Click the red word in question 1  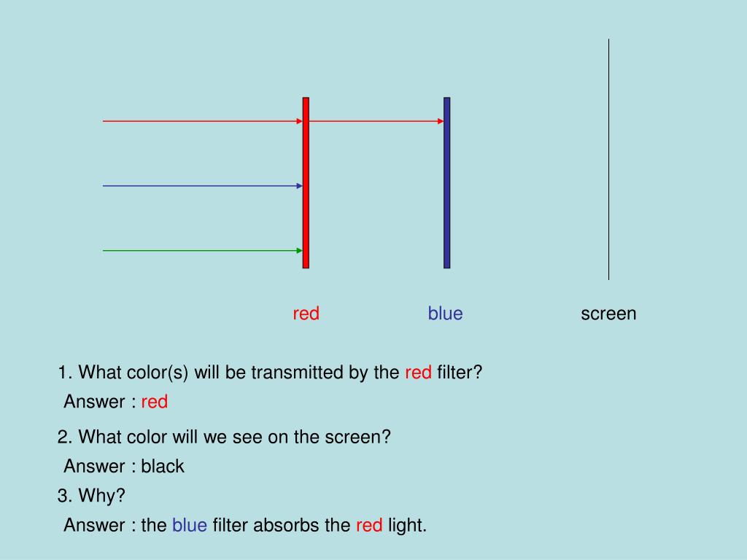click(418, 373)
